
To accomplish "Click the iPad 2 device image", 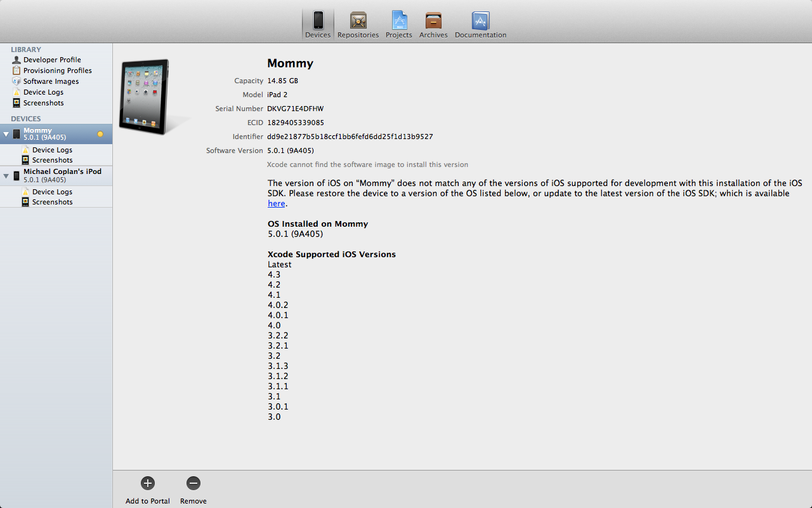I will click(146, 97).
